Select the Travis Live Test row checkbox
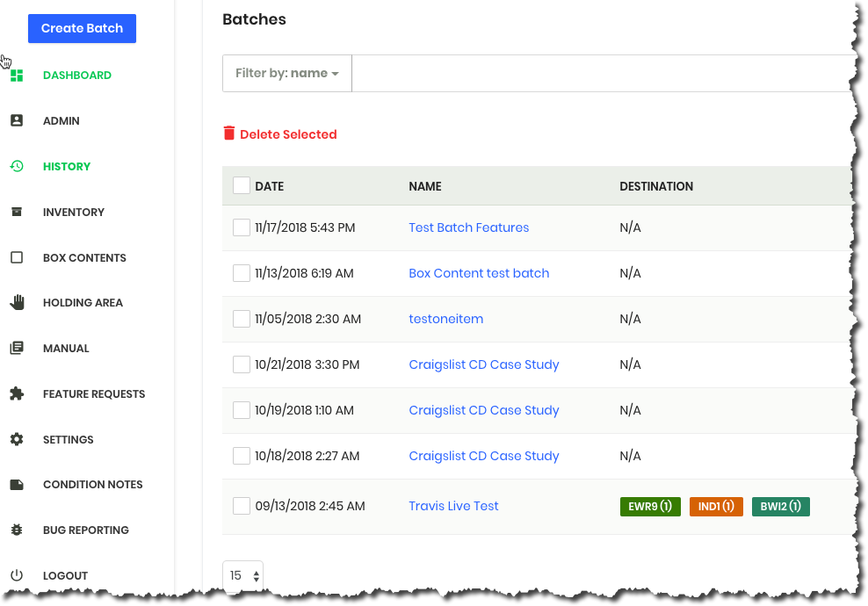Screen dimensions: 868x606 242,506
